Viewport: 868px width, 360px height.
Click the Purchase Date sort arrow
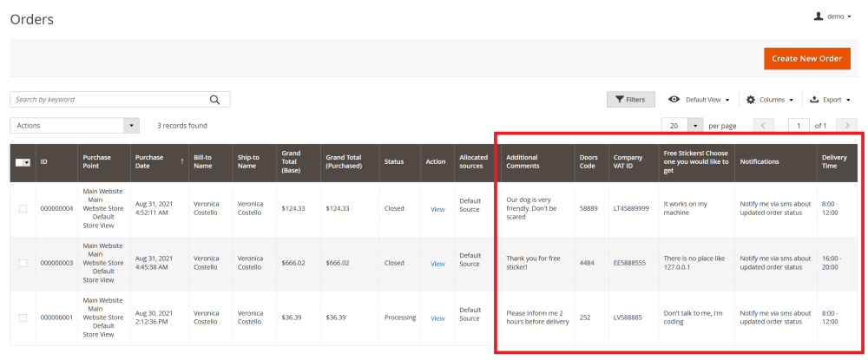click(x=182, y=161)
